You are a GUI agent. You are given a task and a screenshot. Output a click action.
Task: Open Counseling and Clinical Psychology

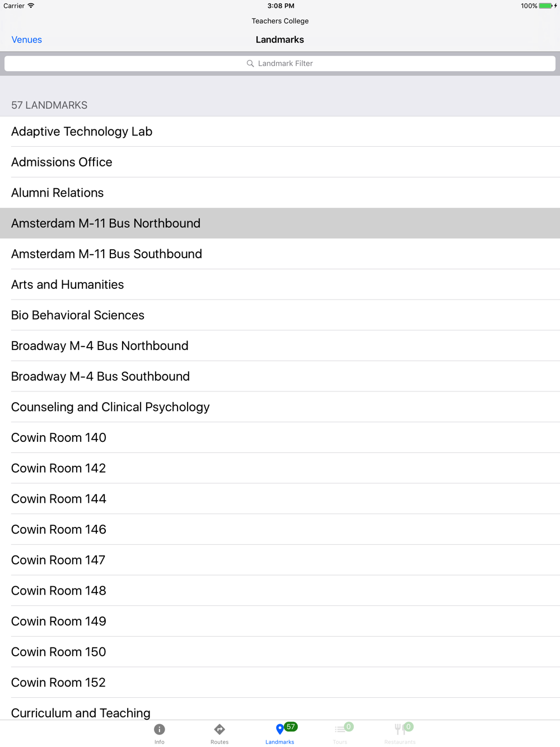(x=110, y=407)
